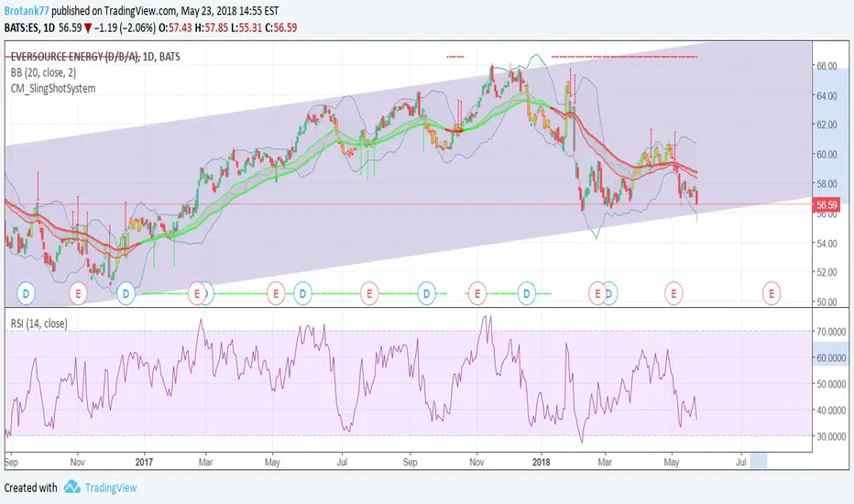Click the earnings marker in late February 2018
Viewport: 854px width, 504px height.
coord(597,293)
